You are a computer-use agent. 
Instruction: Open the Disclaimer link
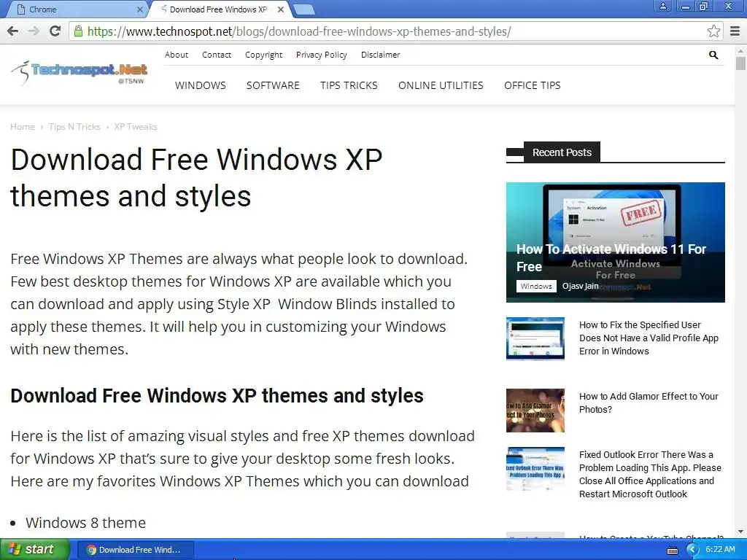(x=380, y=55)
